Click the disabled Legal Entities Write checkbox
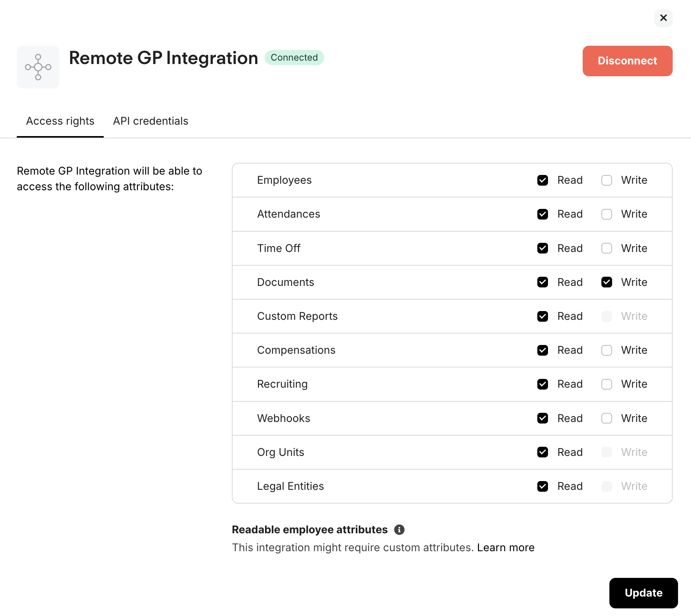The width and height of the screenshot is (691, 616). (x=607, y=486)
